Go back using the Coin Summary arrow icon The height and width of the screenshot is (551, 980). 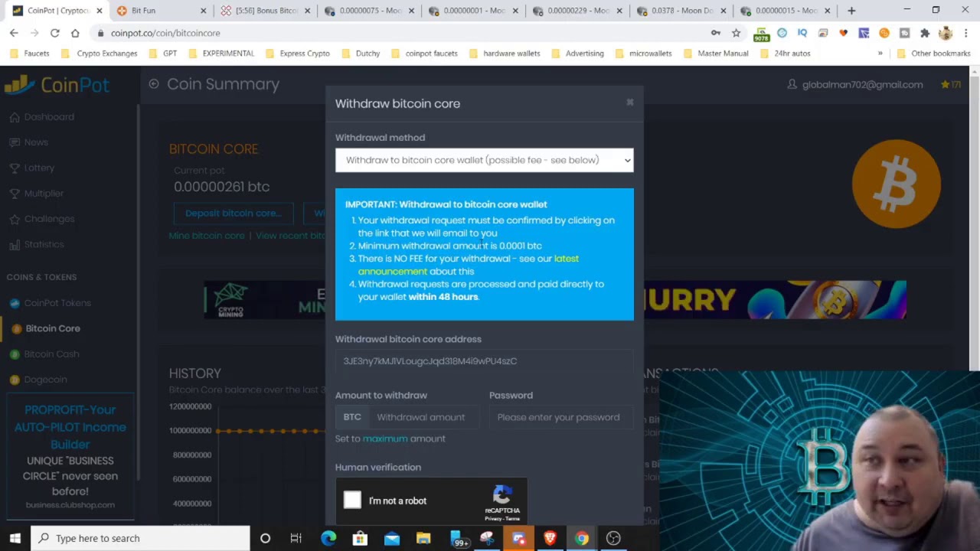click(154, 84)
